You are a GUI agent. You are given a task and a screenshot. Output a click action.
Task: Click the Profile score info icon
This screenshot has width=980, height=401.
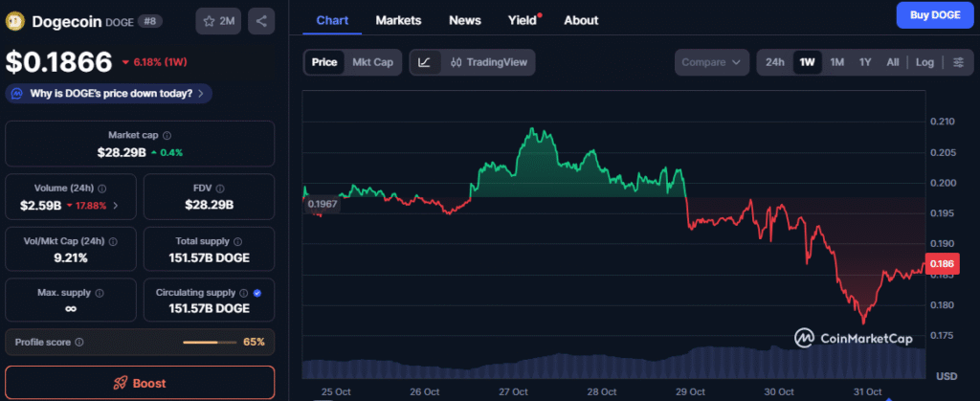pos(79,342)
